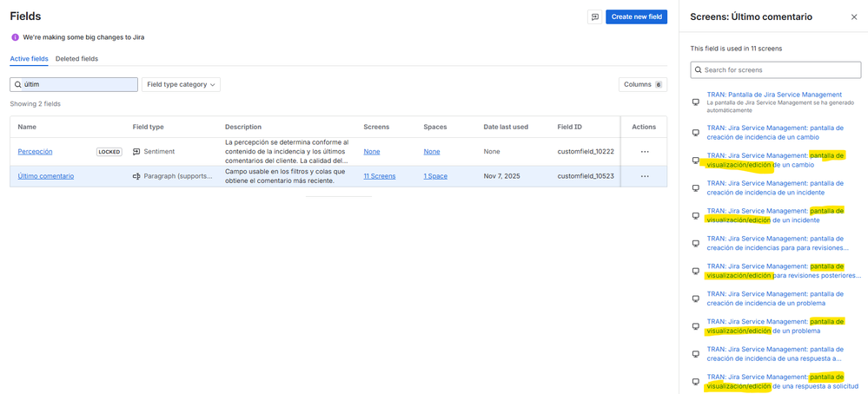The image size is (868, 394).
Task: Click screen icon beside visualización/edición de un cambio
Action: [696, 161]
